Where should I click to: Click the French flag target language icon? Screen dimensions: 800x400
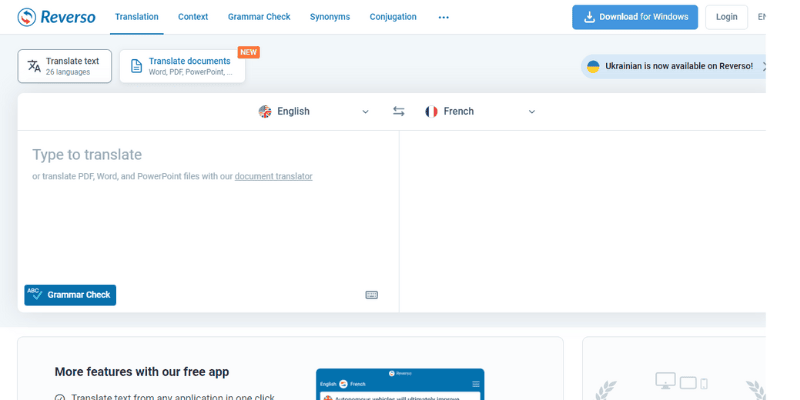pyautogui.click(x=431, y=112)
